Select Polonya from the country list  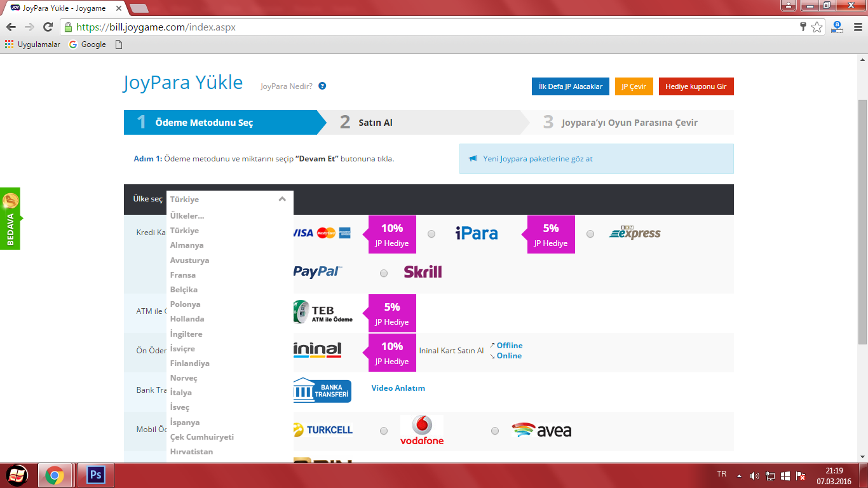185,304
